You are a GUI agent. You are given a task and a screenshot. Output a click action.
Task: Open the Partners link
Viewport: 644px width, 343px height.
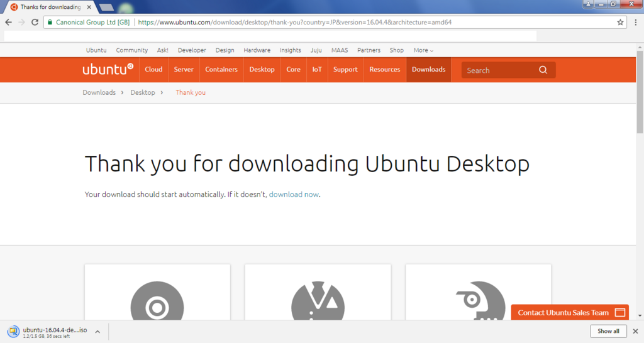369,50
